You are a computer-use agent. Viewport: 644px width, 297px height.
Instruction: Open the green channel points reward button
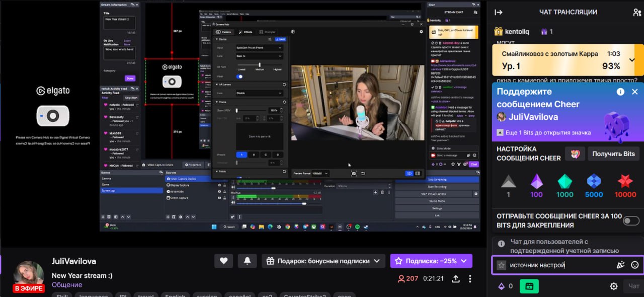(x=529, y=286)
